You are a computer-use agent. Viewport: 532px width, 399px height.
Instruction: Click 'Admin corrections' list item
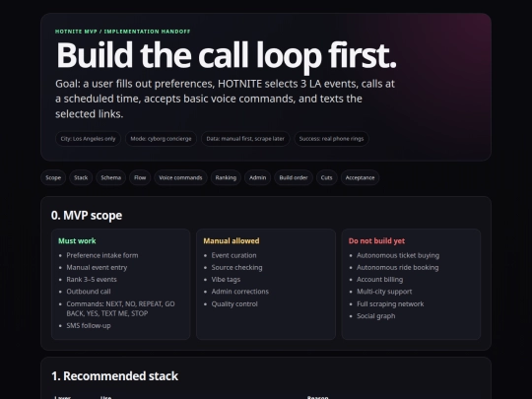pyautogui.click(x=239, y=292)
